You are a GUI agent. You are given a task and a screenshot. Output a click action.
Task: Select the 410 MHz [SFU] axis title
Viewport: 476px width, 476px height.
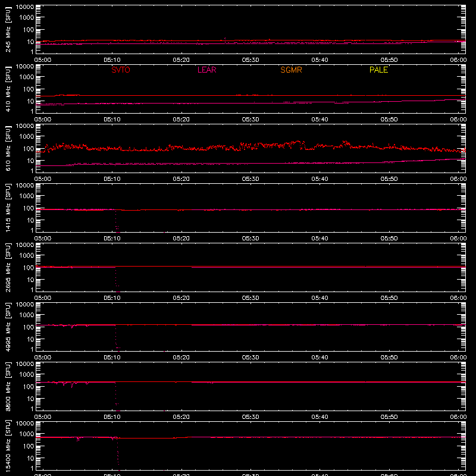click(x=8, y=89)
